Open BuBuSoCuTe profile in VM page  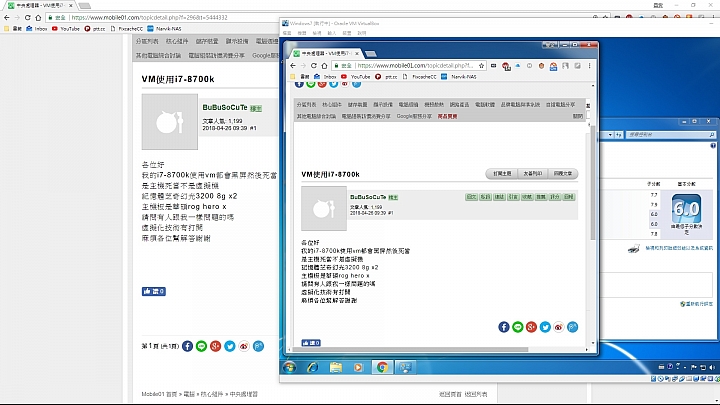(368, 197)
